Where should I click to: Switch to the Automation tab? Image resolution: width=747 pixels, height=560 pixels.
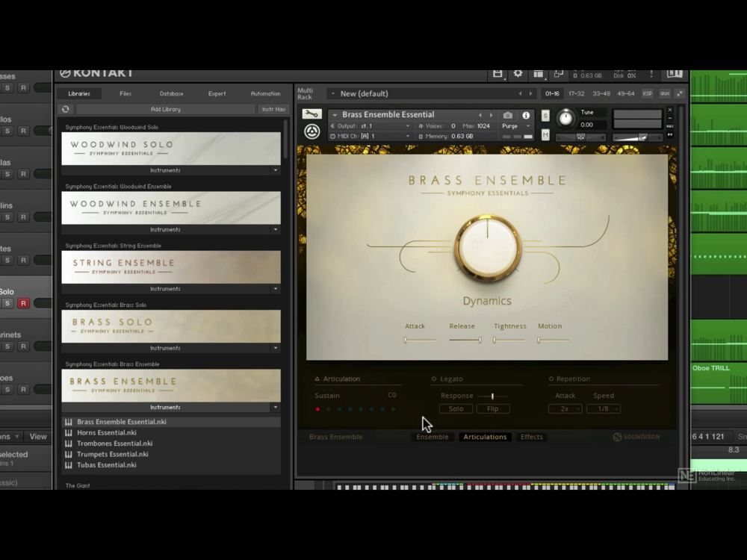pos(265,94)
